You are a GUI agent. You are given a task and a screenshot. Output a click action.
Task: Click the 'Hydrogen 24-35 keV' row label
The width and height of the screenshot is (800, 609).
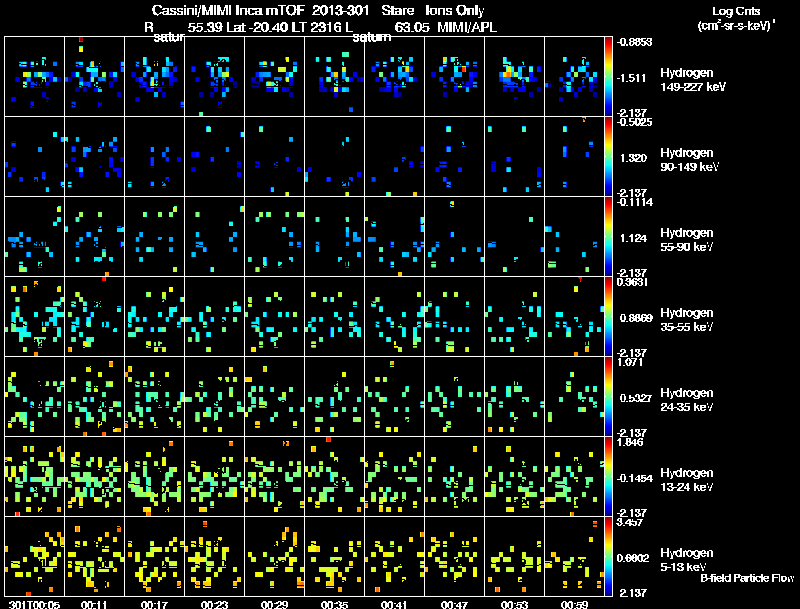pos(687,400)
